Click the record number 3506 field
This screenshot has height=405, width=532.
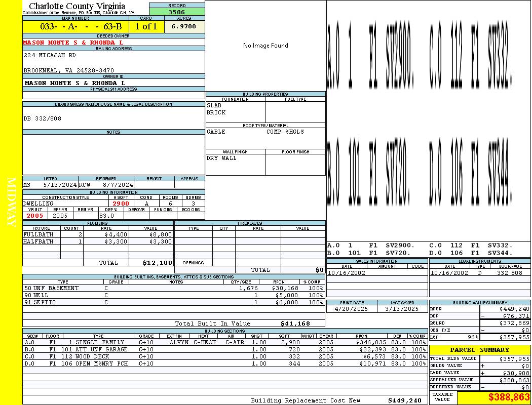[177, 12]
